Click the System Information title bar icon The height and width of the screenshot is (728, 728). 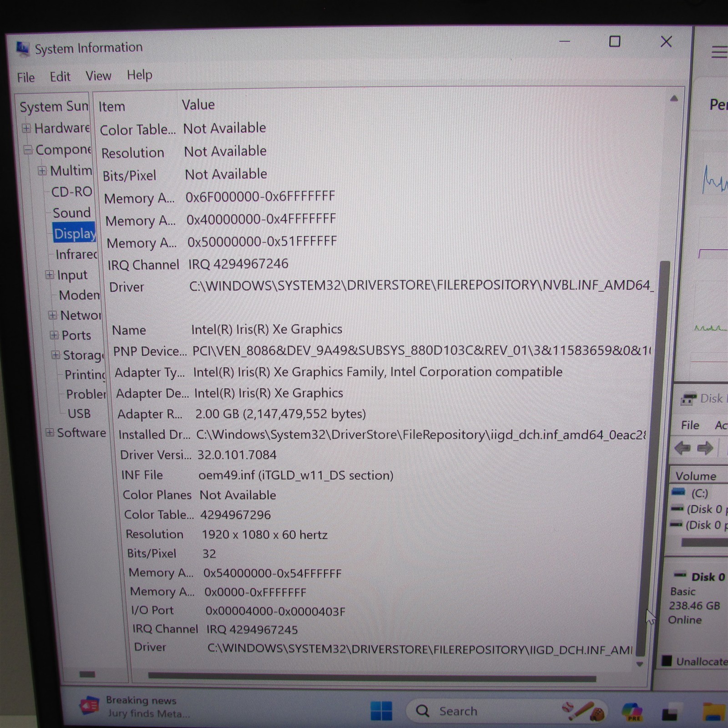coord(23,48)
